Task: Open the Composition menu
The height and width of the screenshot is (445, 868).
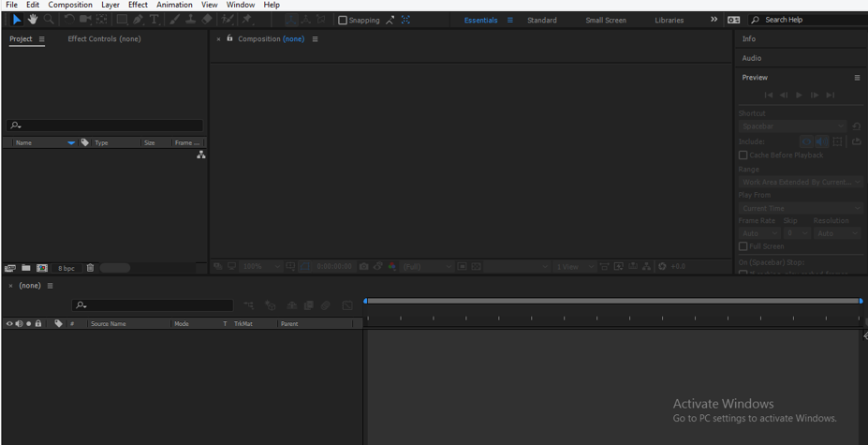Action: point(70,5)
